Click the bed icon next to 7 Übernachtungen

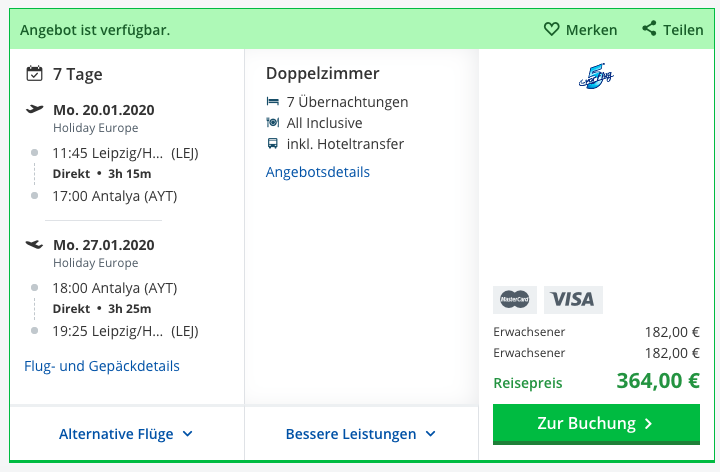(273, 101)
